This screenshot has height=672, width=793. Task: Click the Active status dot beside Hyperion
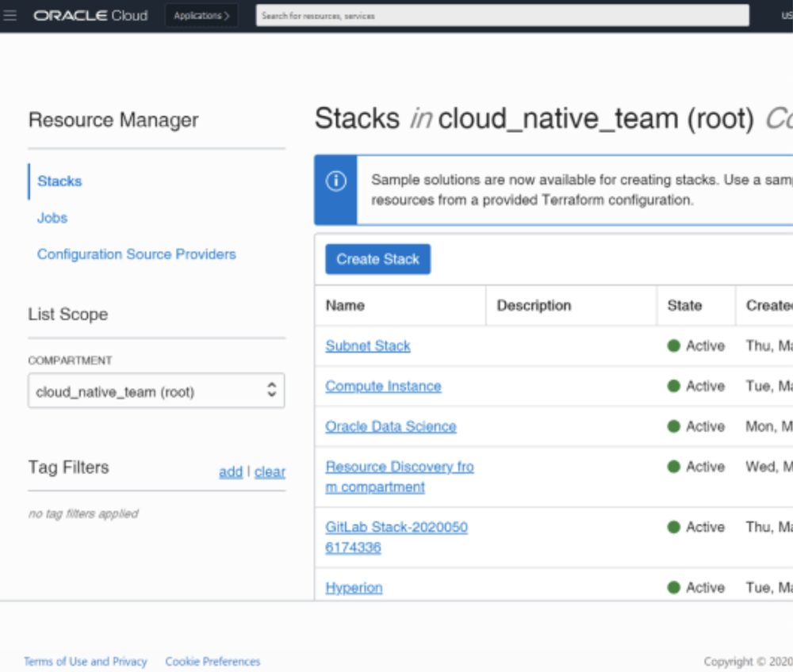click(x=672, y=587)
